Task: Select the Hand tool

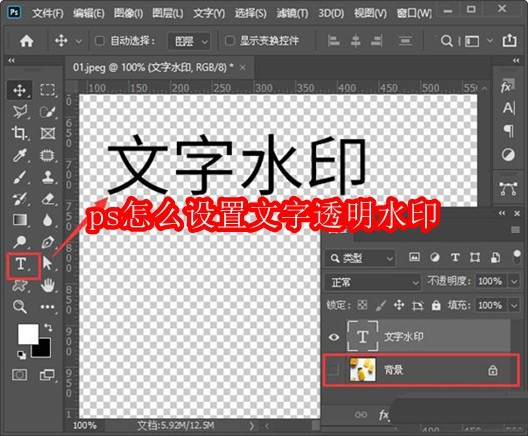Action: click(x=47, y=286)
